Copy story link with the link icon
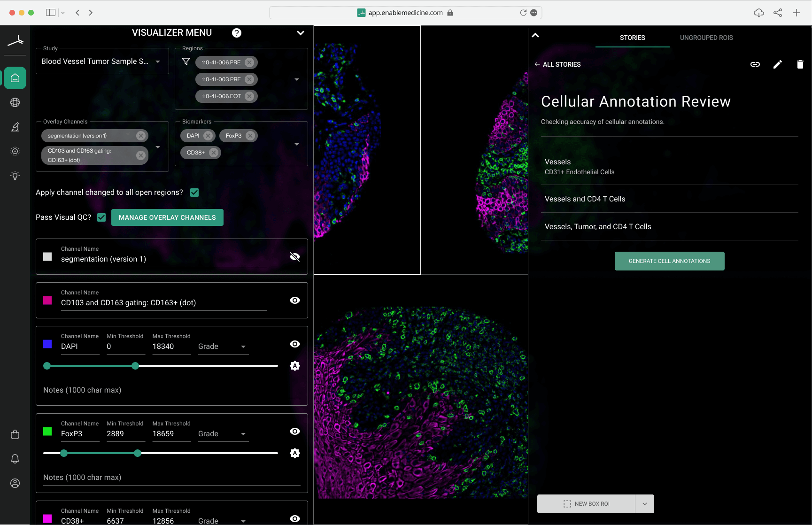 755,64
